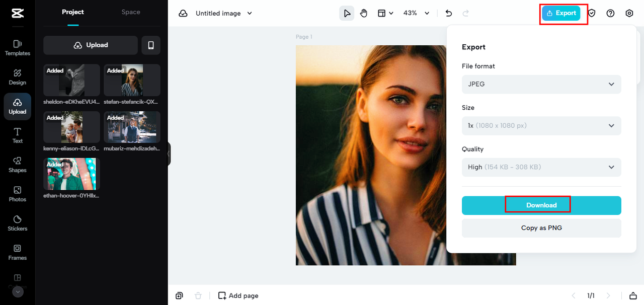
Task: Open the Photos panel
Action: (x=18, y=194)
